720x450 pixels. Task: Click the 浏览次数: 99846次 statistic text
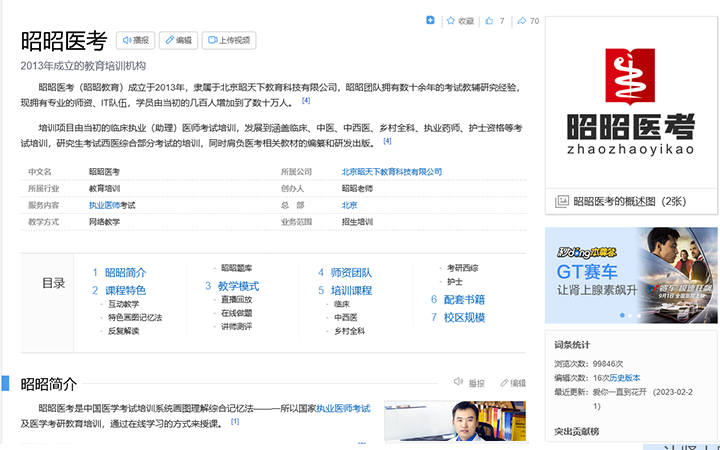(589, 364)
